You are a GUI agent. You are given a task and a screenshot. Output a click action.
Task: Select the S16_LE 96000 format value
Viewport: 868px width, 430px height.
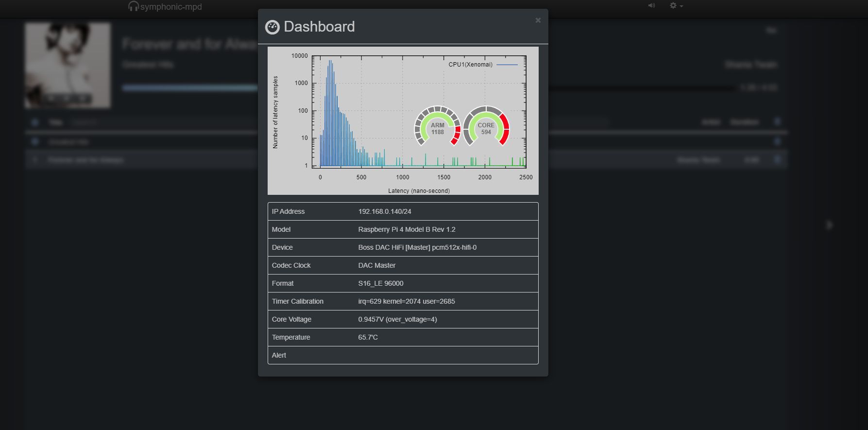pyautogui.click(x=381, y=283)
